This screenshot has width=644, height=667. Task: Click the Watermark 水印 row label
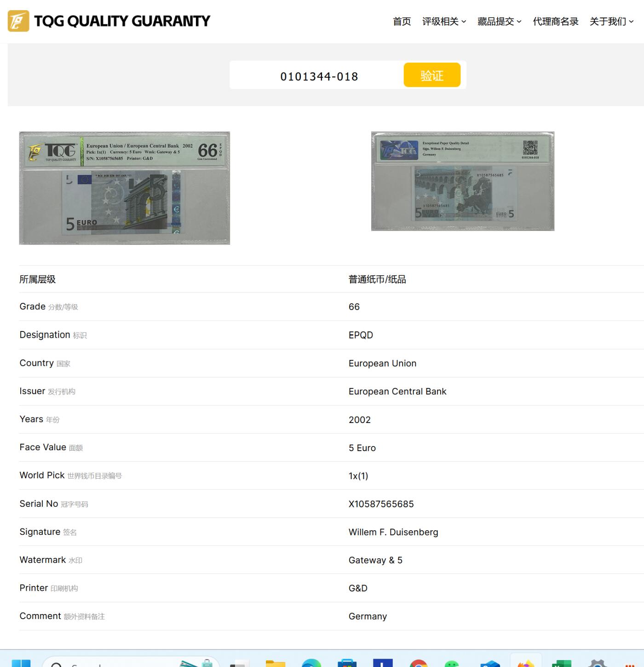coord(51,560)
